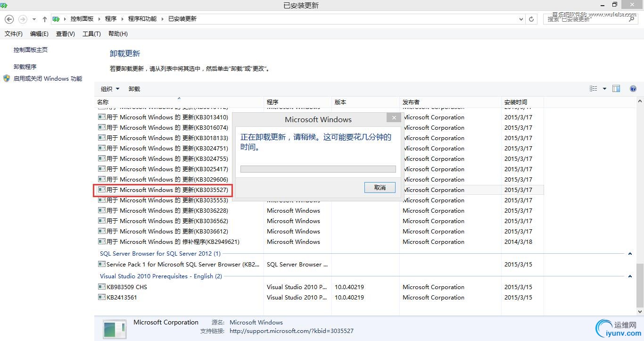644x341 pixels.
Task: Click the icon of KB983509 CHS
Action: [101, 287]
